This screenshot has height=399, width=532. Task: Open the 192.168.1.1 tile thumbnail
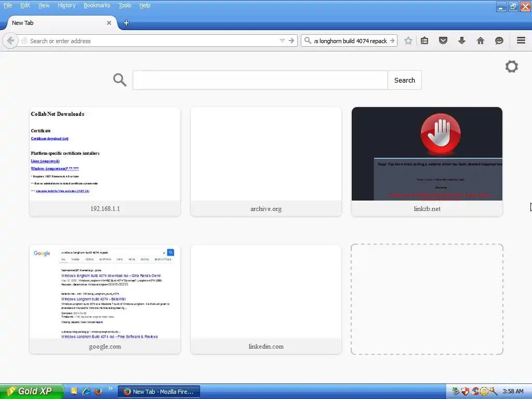(105, 154)
